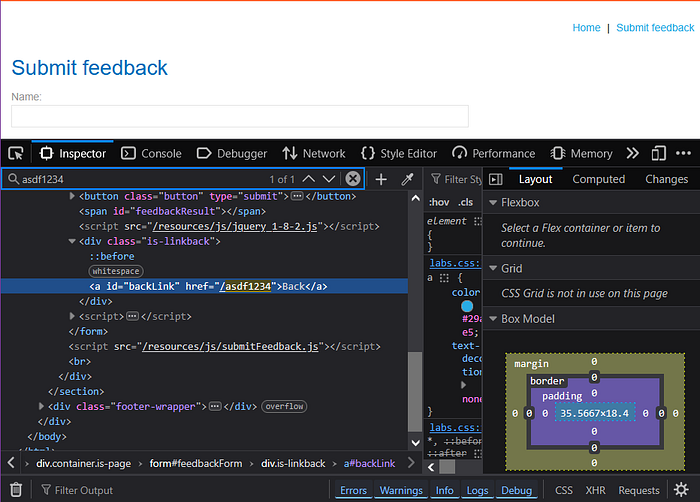Activate the element picker icon

click(x=16, y=154)
